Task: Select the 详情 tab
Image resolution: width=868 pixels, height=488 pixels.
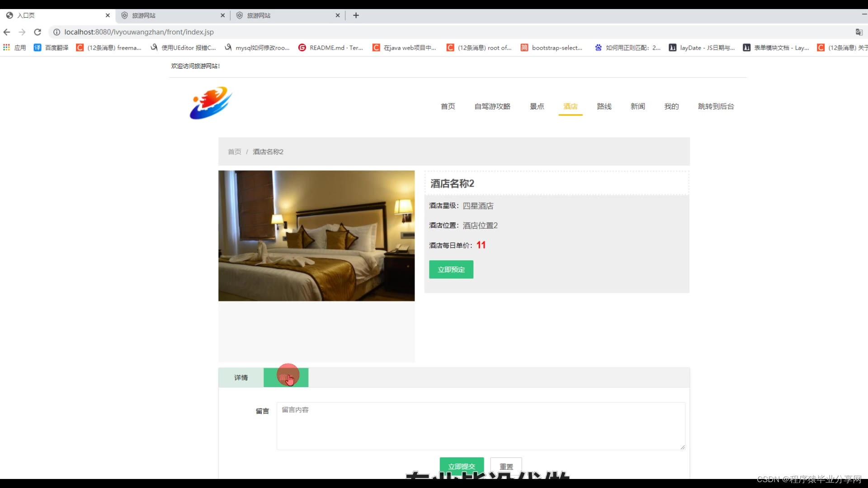Action: pos(241,378)
